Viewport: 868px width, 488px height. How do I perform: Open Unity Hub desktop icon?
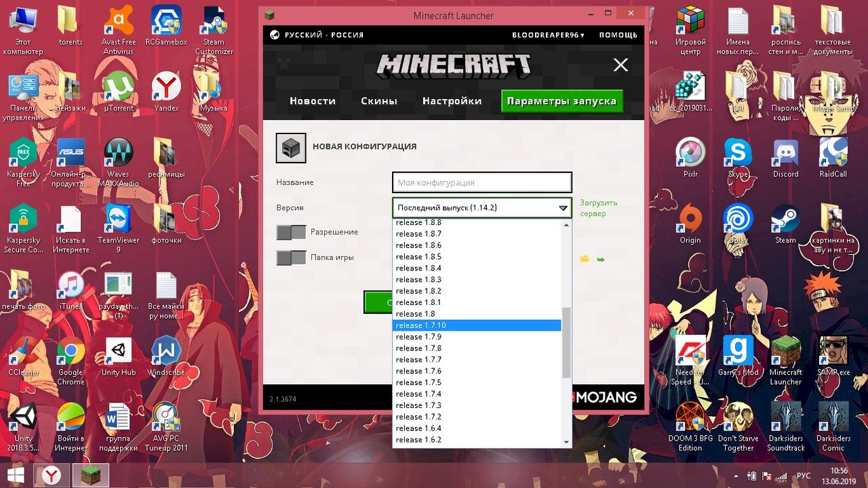pos(119,357)
